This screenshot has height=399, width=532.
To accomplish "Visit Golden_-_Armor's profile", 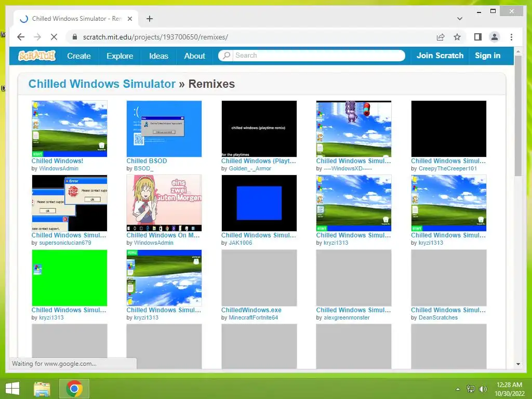I will (250, 168).
